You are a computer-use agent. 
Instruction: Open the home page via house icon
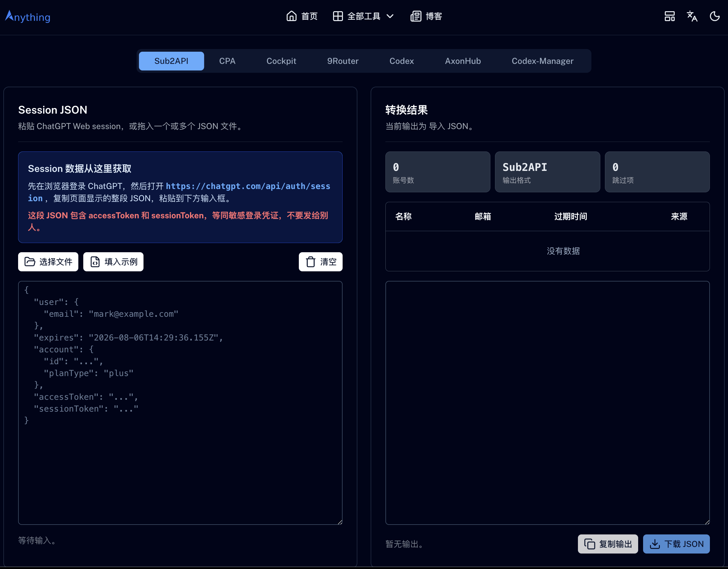(291, 16)
